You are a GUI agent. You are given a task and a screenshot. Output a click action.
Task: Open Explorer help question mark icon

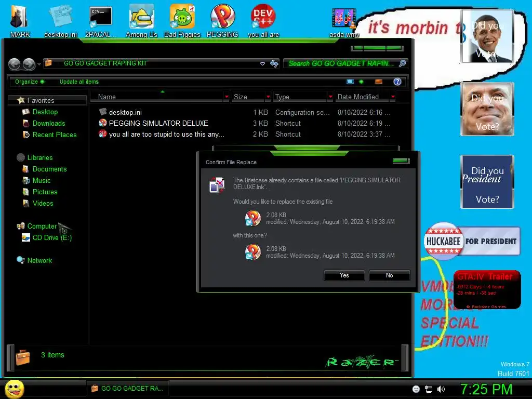point(397,82)
